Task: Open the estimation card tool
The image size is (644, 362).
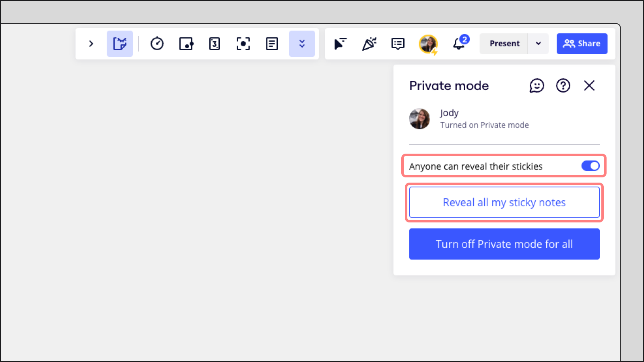Action: (215, 43)
